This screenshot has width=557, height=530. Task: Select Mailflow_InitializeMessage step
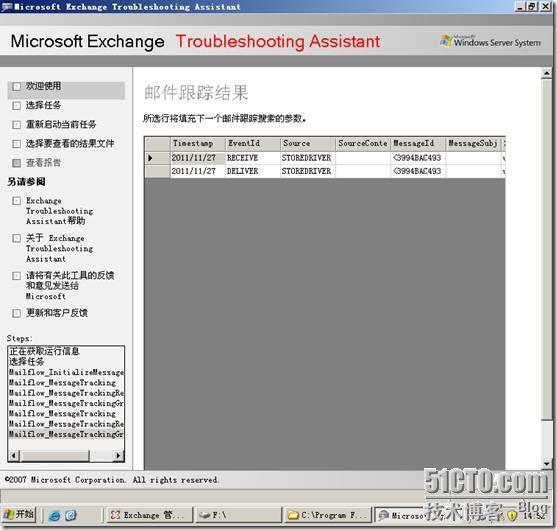click(x=66, y=372)
